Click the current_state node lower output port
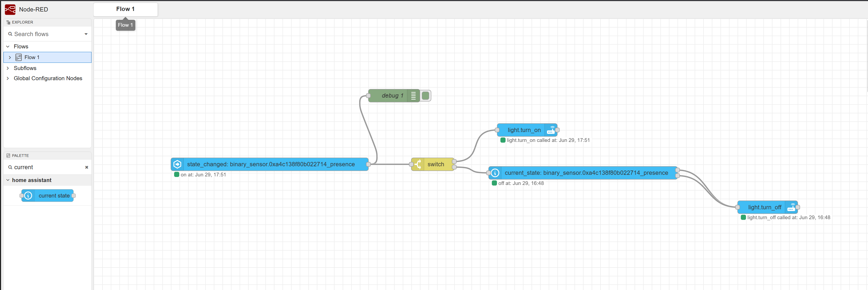Image resolution: width=868 pixels, height=290 pixels. point(678,176)
